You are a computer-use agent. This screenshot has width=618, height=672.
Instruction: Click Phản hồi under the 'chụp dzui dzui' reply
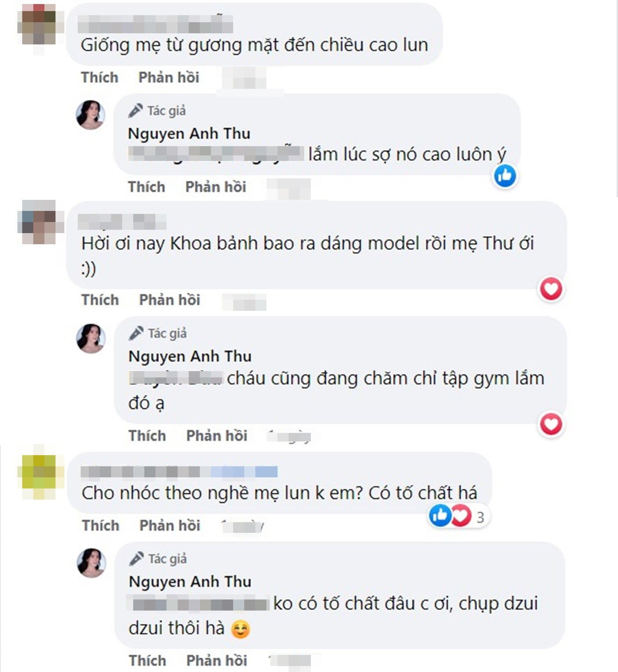pos(217,661)
